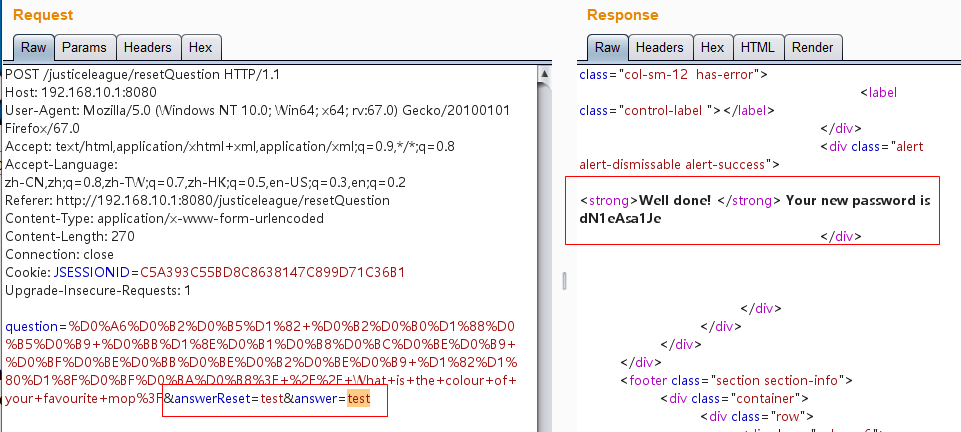Select the response Raw tab
961x432 pixels.
[607, 47]
